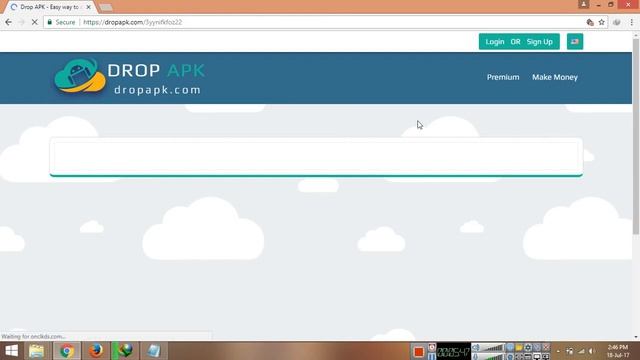The image size is (640, 360).
Task: Click the scrollbar down arrow
Action: pyautogui.click(x=636, y=337)
